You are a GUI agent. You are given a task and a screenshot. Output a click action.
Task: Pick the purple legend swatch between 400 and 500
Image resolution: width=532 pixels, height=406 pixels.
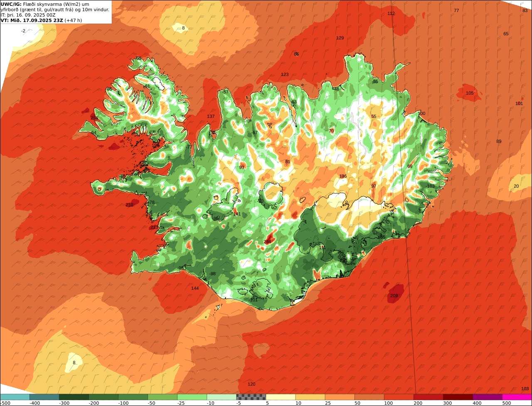click(488, 397)
